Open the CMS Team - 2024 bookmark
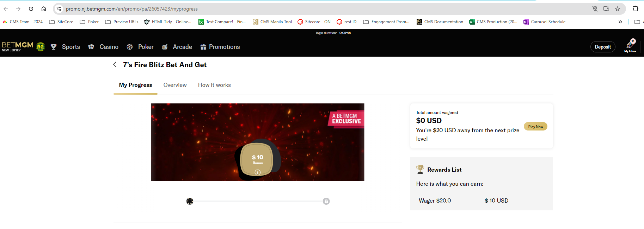The image size is (644, 229). (23, 22)
